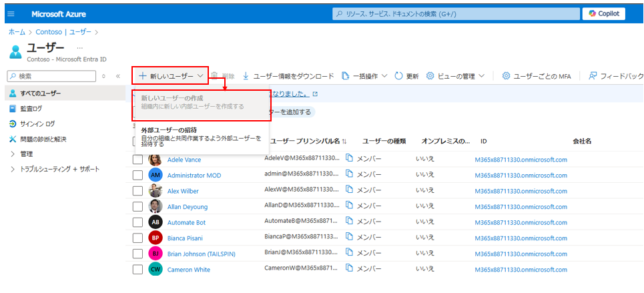Click the sidebar up-down sort toggle icon
The image size is (644, 293).
pos(103,76)
